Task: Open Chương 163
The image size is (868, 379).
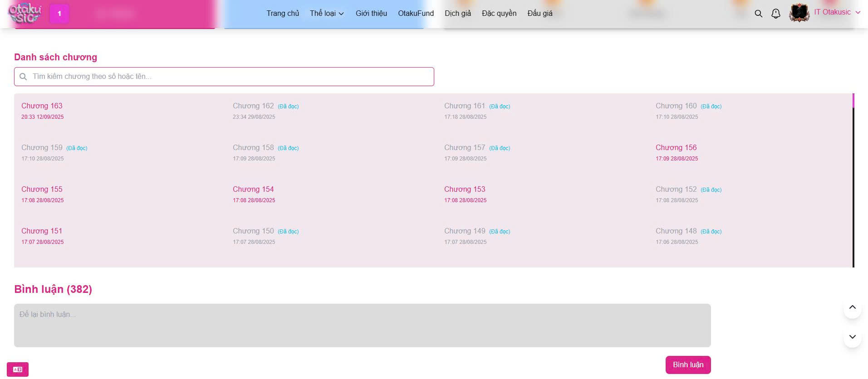Action: click(x=42, y=106)
